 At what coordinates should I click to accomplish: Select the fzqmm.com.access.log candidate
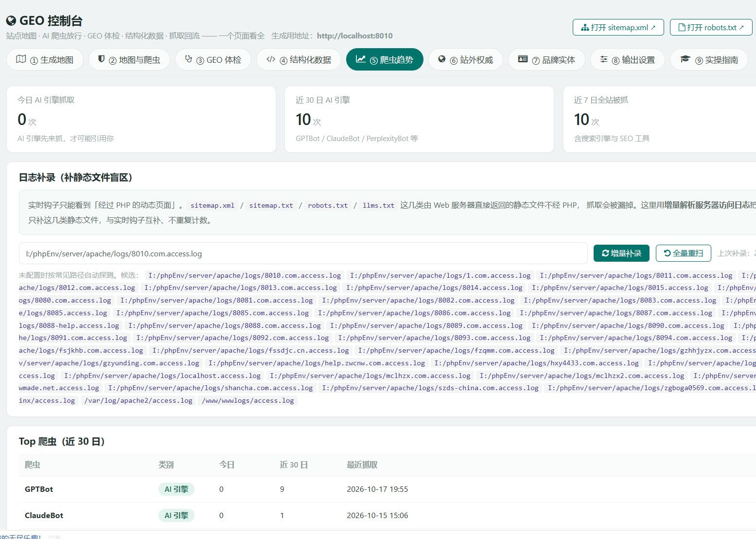tap(456, 351)
